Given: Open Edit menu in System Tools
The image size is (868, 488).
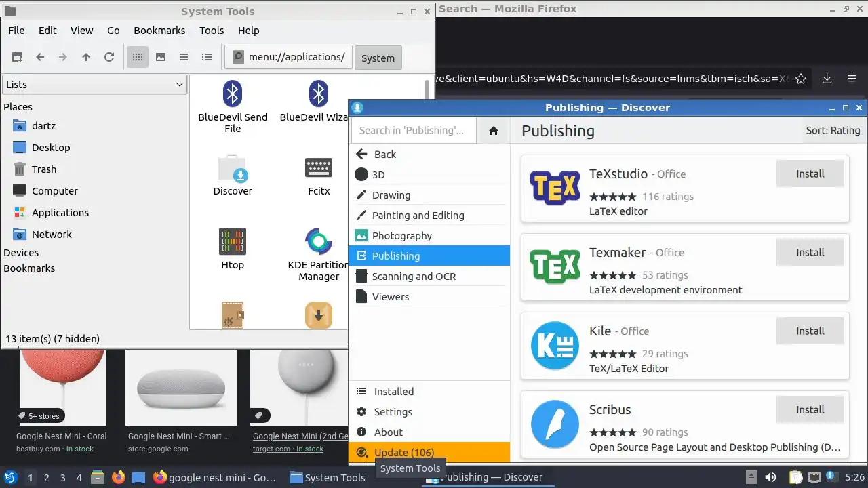Looking at the screenshot, I should click(x=47, y=30).
